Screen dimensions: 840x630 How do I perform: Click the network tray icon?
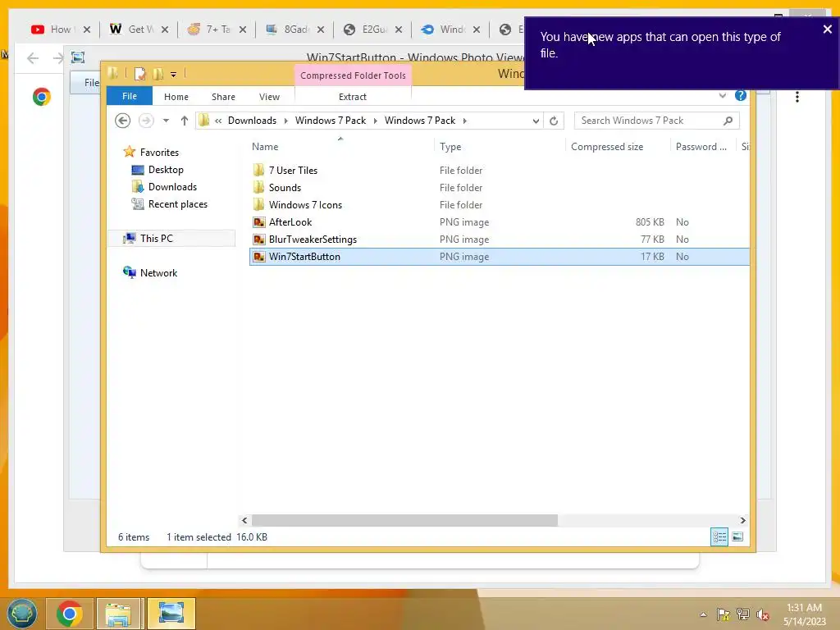743,614
